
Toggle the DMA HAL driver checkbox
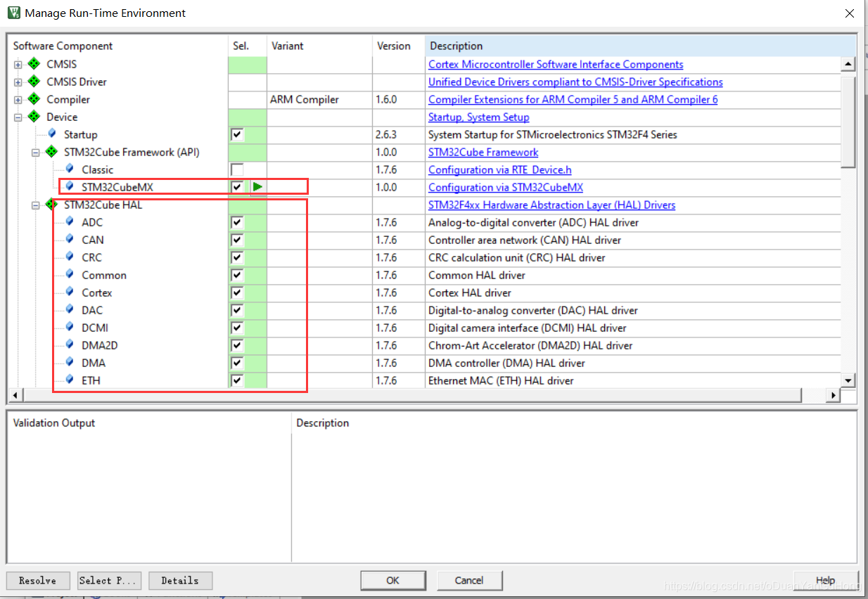tap(237, 363)
